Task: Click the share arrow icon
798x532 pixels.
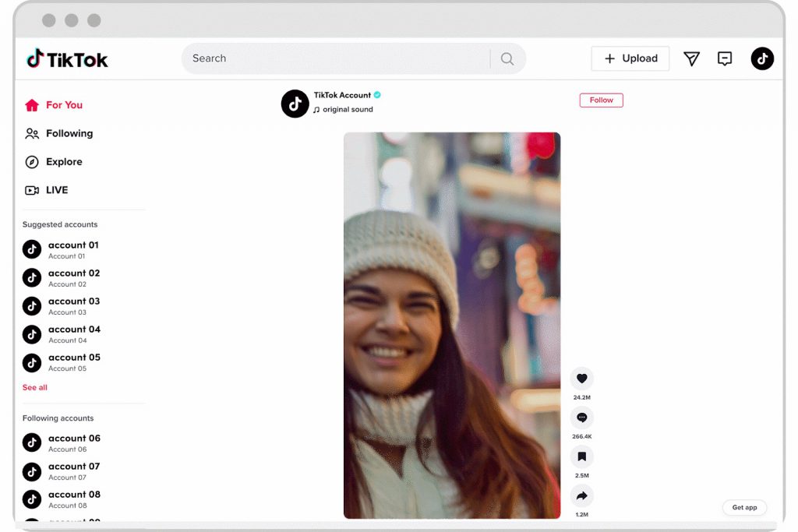Action: 581,496
